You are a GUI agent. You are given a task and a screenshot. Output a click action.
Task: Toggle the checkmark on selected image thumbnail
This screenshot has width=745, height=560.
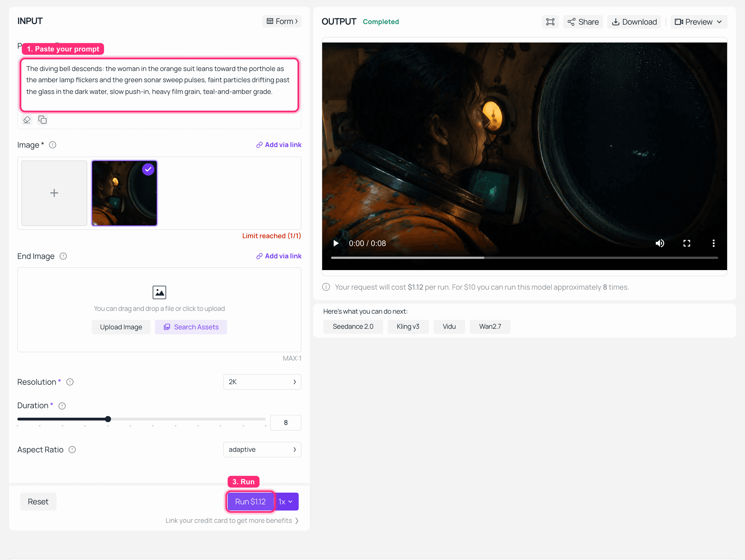[148, 169]
